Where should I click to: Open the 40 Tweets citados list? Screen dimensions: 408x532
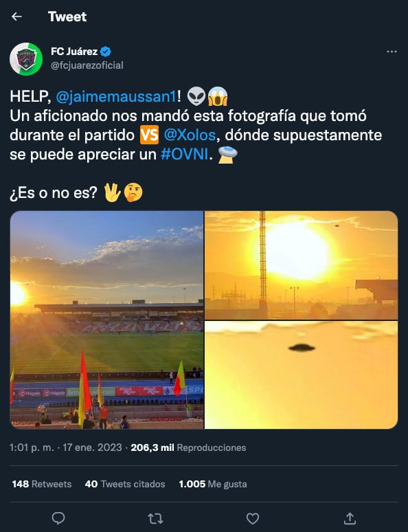[x=125, y=484]
